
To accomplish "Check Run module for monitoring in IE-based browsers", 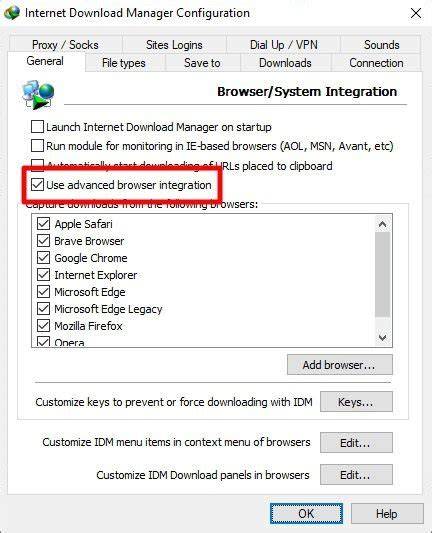I will pyautogui.click(x=37, y=146).
